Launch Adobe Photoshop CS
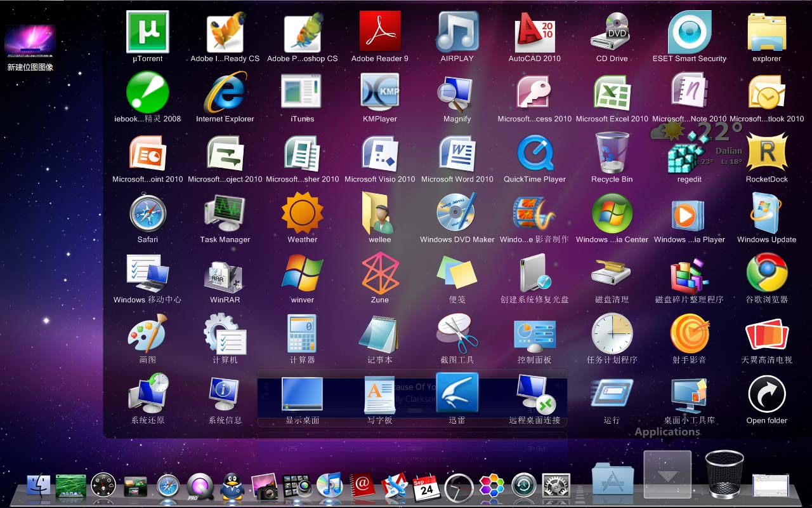Image resolution: width=812 pixels, height=508 pixels. (303, 33)
